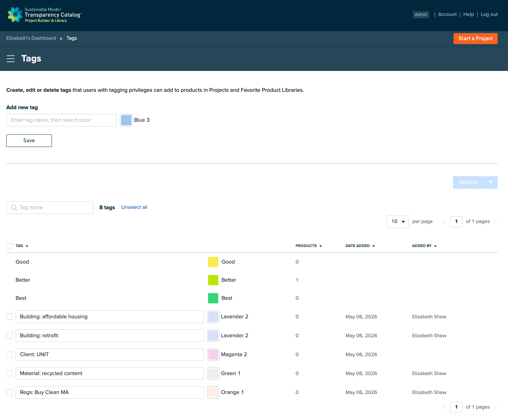Click the Unselect all link
Screen dimensions: 508x420
click(134, 207)
